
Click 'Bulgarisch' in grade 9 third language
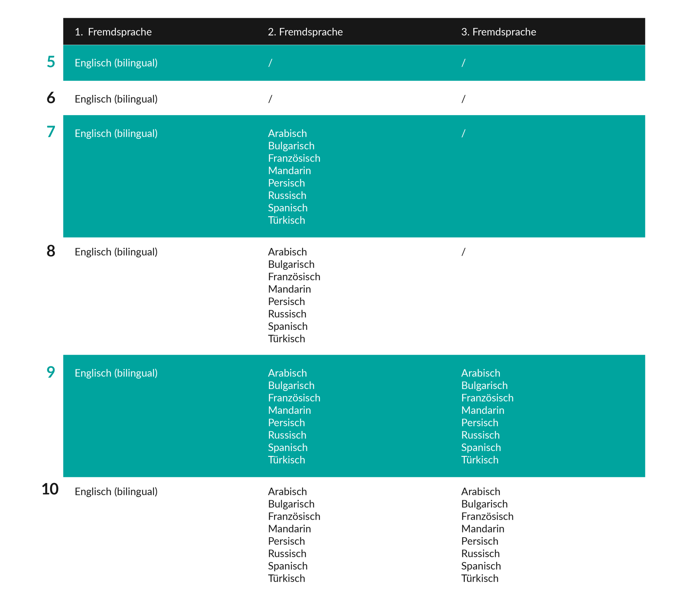tap(484, 385)
